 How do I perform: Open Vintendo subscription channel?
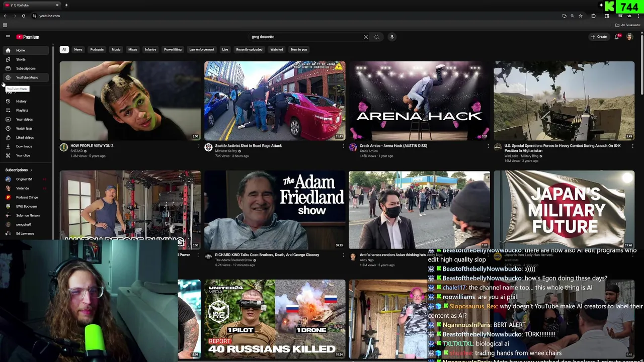point(26,188)
